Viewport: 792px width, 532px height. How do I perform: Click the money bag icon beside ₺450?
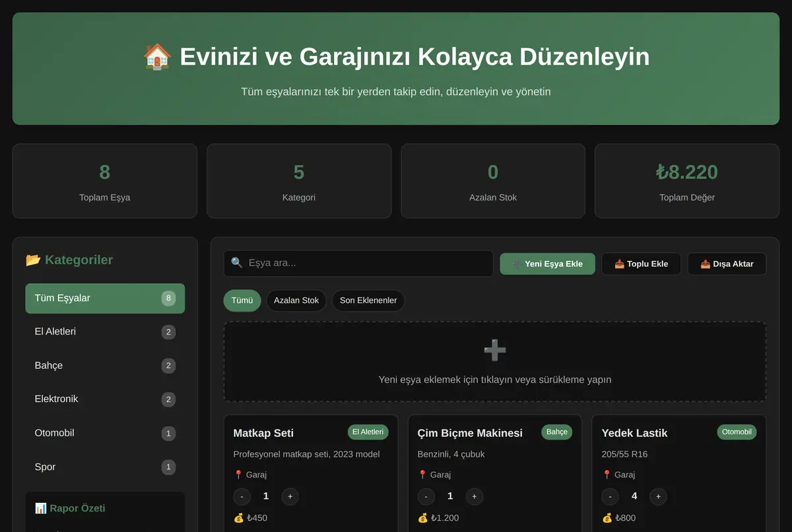coord(239,518)
